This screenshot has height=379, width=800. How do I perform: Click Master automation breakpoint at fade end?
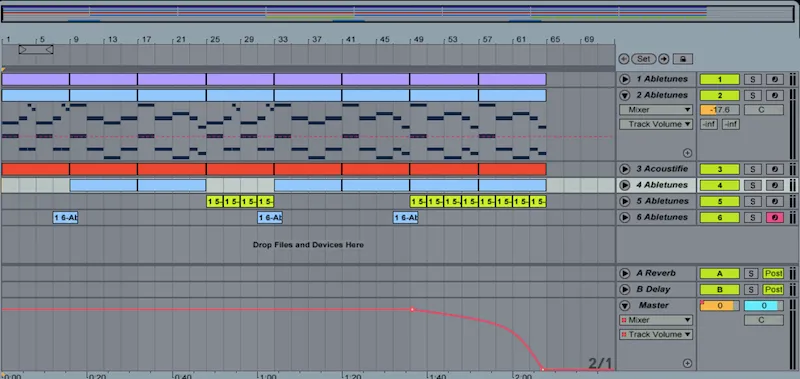coord(542,369)
